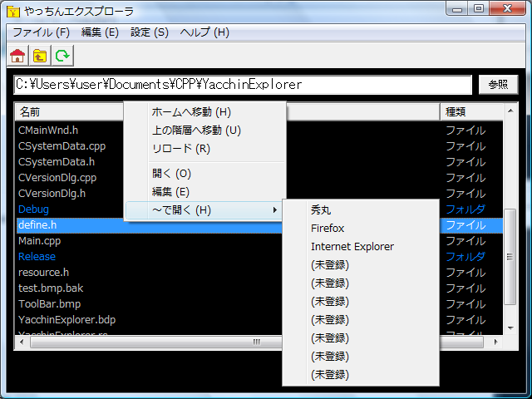Select the Release folder in list
The height and width of the screenshot is (399, 532).
click(37, 257)
